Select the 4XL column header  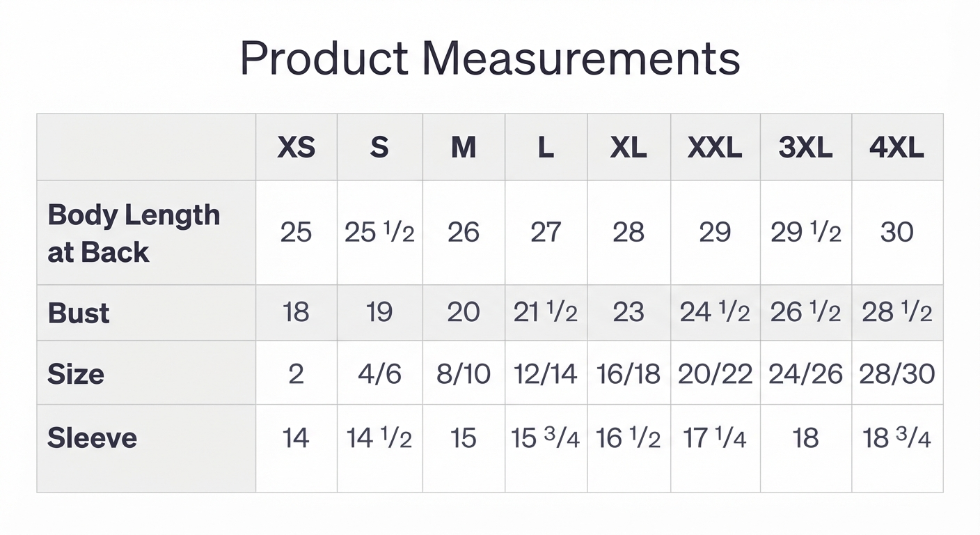pyautogui.click(x=896, y=148)
